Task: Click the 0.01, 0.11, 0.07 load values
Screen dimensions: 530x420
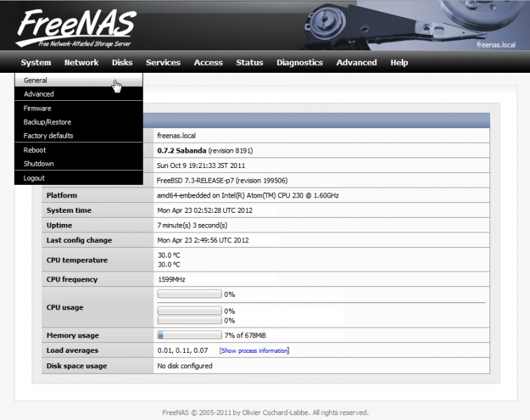Action: pyautogui.click(x=183, y=351)
